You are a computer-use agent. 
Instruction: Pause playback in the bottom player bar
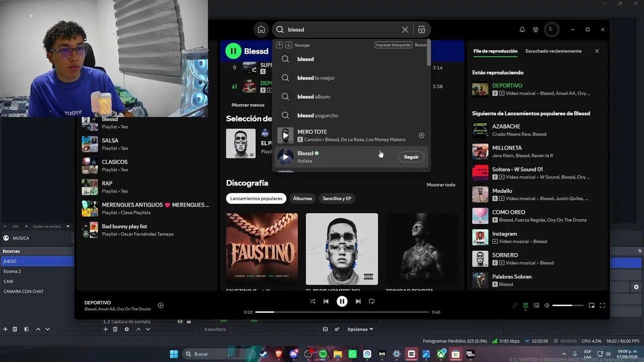click(342, 301)
